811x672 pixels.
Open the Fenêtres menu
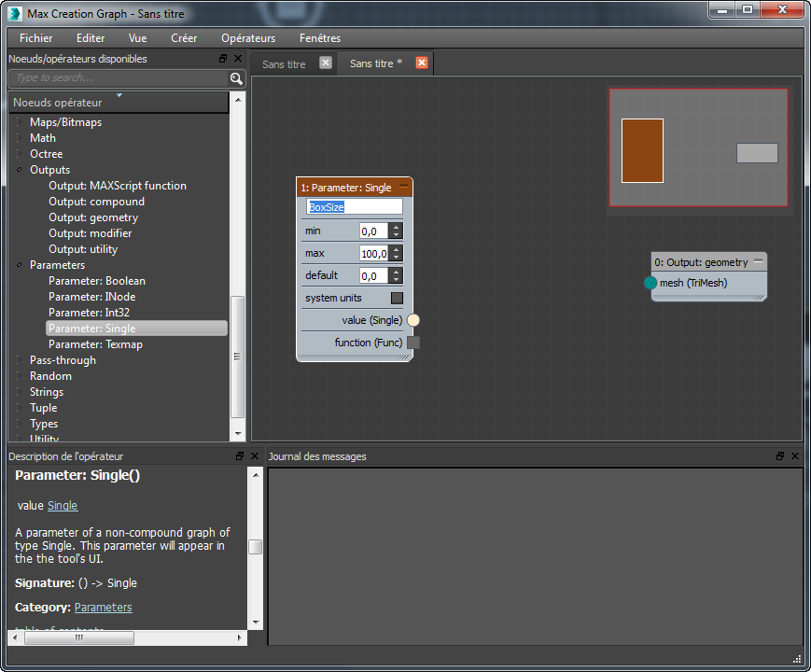(320, 38)
